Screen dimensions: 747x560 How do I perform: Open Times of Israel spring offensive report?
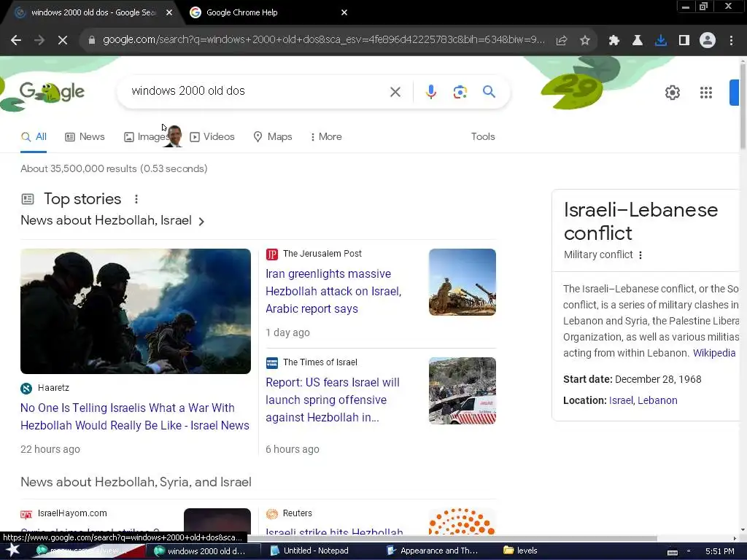[x=333, y=400]
